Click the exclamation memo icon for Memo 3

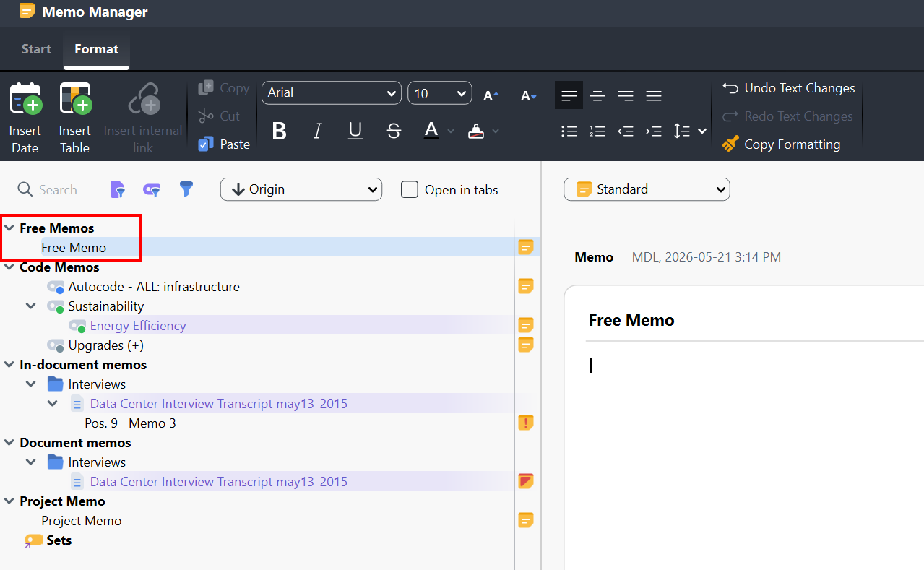click(526, 423)
